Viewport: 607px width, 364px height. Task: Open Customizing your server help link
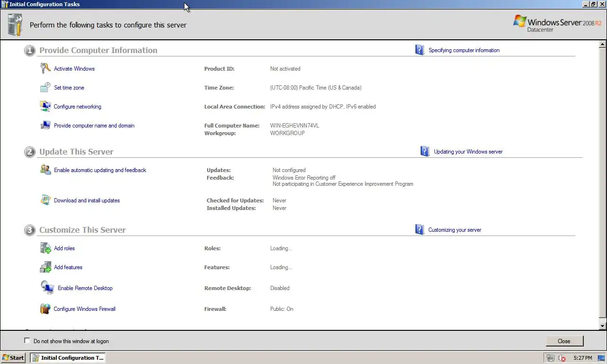coord(455,230)
